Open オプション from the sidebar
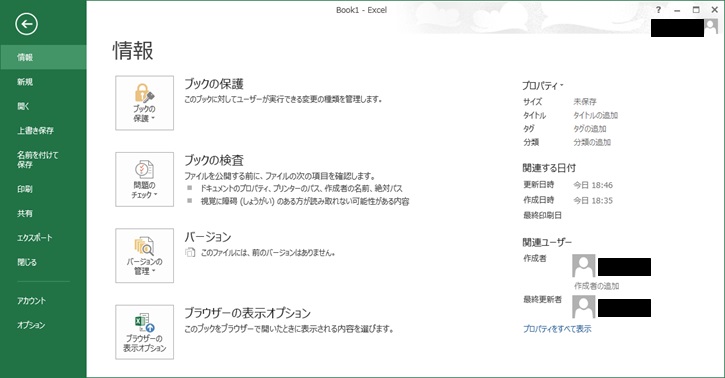Image resolution: width=725 pixels, height=378 pixels. 43,325
